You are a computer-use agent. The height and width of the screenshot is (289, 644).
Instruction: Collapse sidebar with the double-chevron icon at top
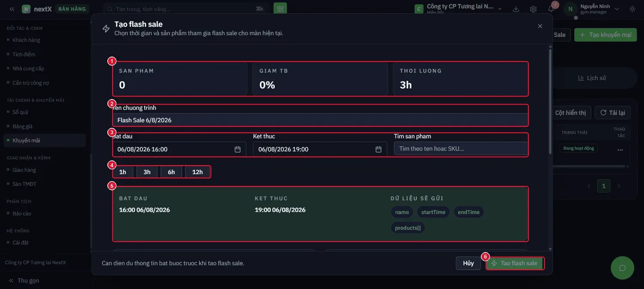[12, 9]
